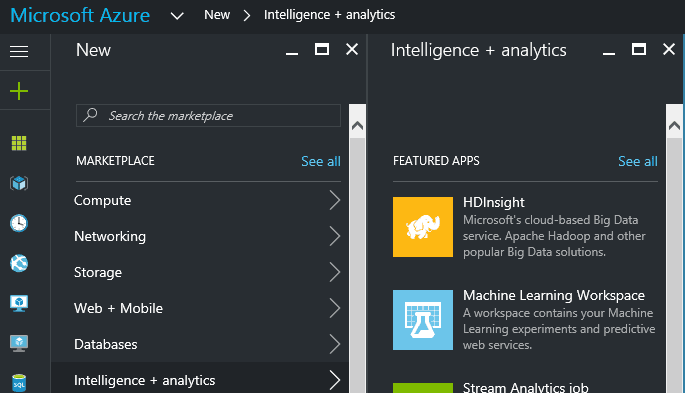Click the HDInsight elephant icon

(x=423, y=227)
